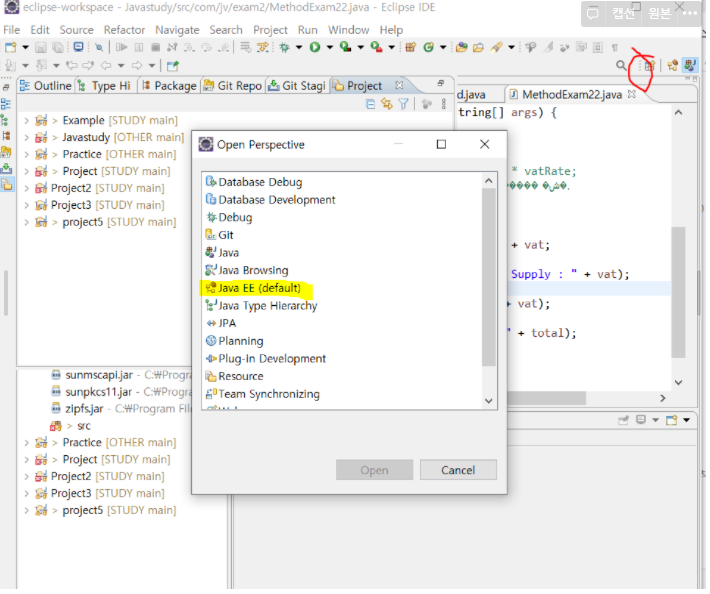
Task: Open the File menu
Action: [x=12, y=30]
